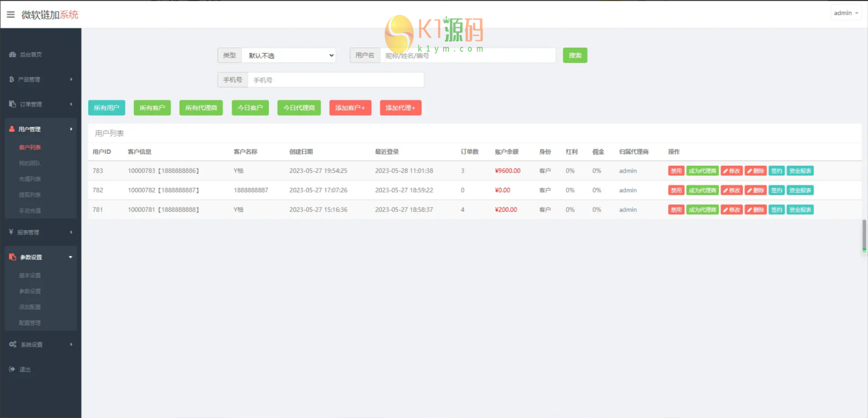Focus the 手机号 input field
Viewport: 868px width, 418px height.
pyautogui.click(x=336, y=80)
